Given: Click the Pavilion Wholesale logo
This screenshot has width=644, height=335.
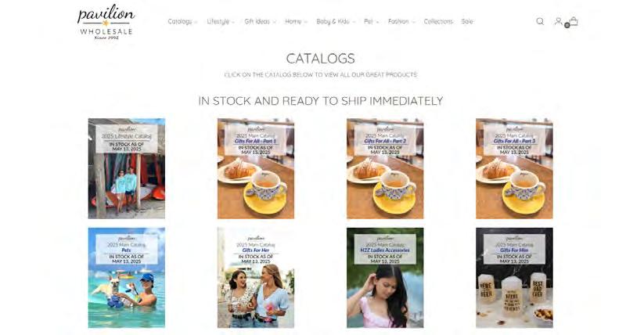Looking at the screenshot, I should tap(106, 22).
